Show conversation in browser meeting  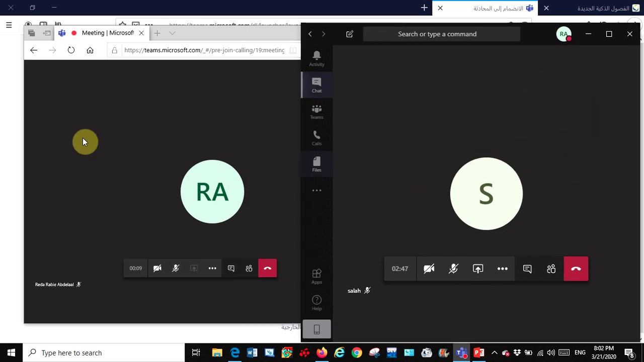pos(231,268)
